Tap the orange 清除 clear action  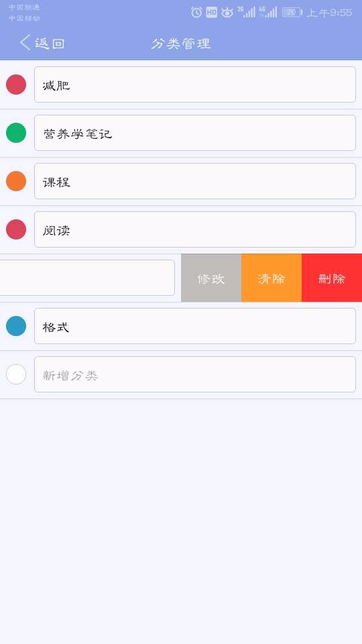271,278
